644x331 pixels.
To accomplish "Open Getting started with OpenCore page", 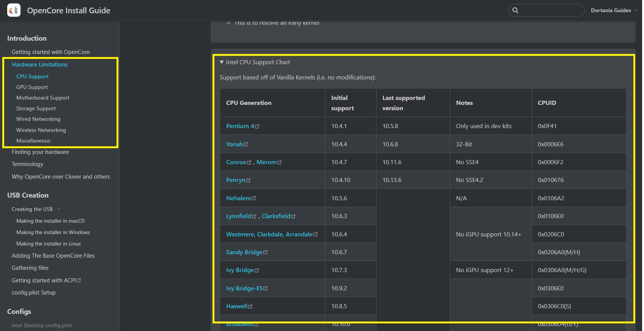I will pyautogui.click(x=51, y=52).
